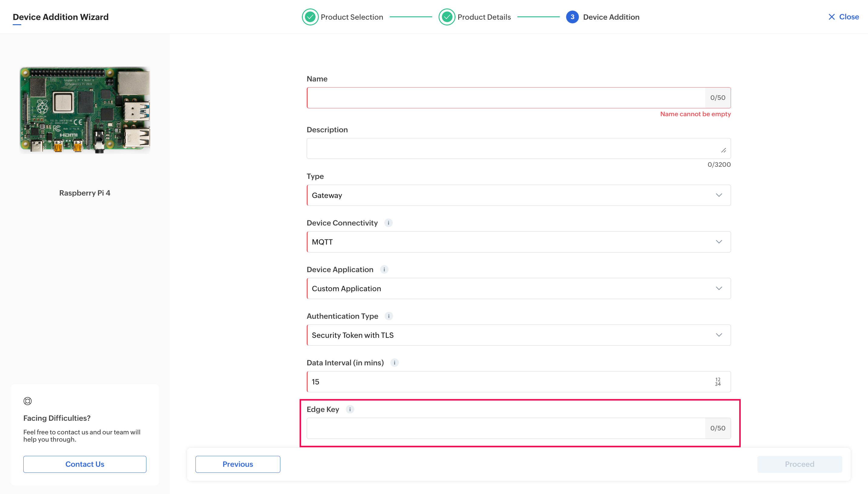Click the Authentication Type info icon
Image resolution: width=868 pixels, height=494 pixels.
(389, 316)
